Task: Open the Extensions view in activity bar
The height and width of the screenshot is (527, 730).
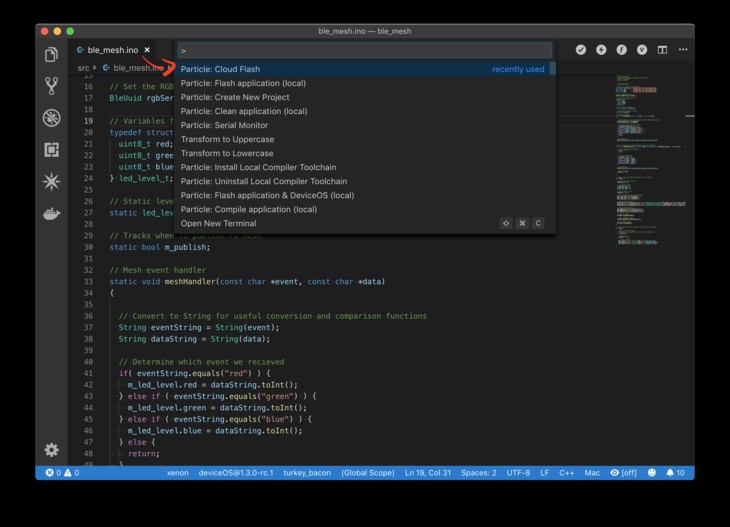Action: tap(51, 150)
